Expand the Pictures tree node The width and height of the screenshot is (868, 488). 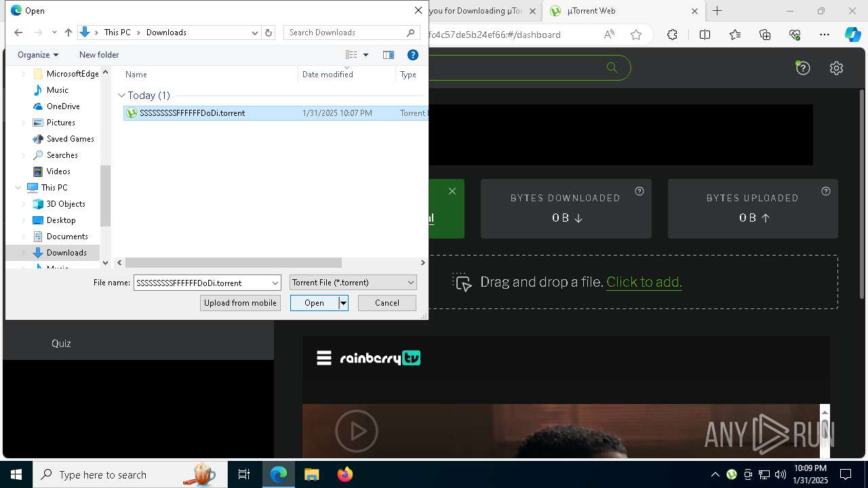24,123
